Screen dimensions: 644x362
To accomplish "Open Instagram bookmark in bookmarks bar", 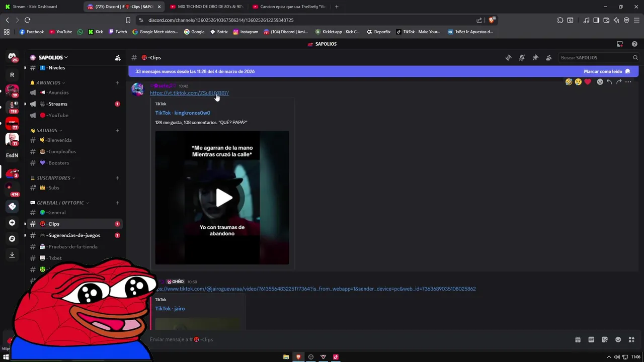I will (x=246, y=32).
